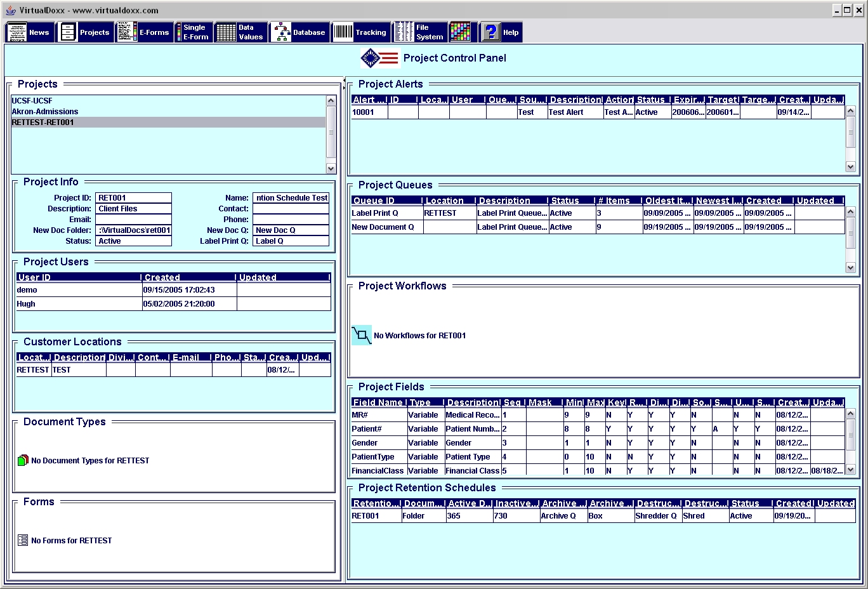
Task: Click the New Doc Q field
Action: click(x=291, y=230)
